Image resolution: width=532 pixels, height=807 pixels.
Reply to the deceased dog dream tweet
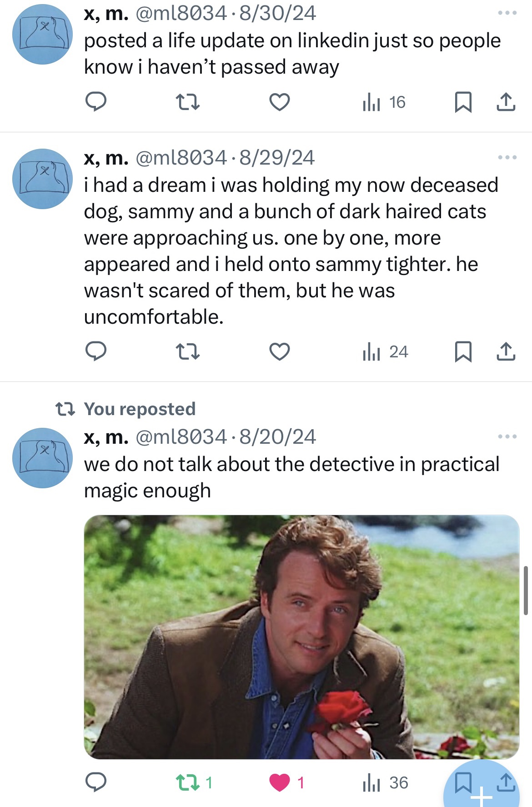[x=96, y=351]
